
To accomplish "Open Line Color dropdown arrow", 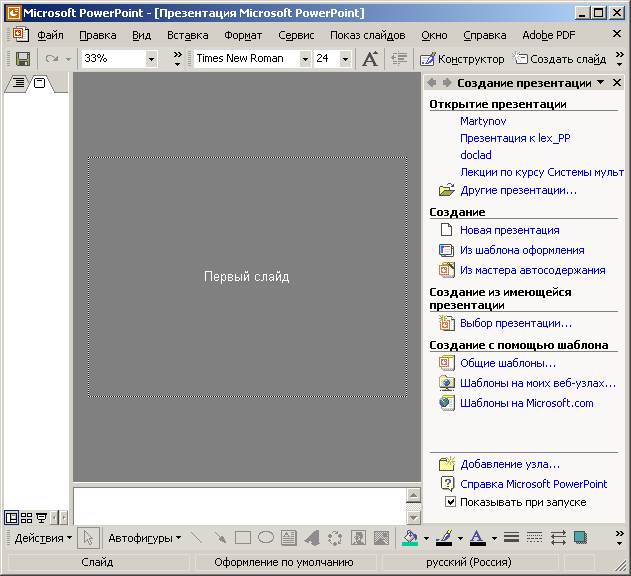I will [460, 538].
